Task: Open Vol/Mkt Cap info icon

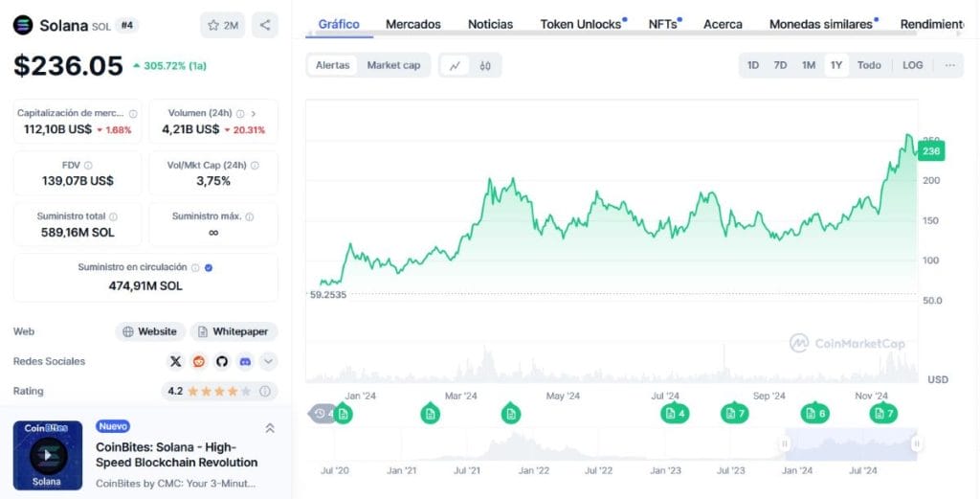Action: point(255,165)
